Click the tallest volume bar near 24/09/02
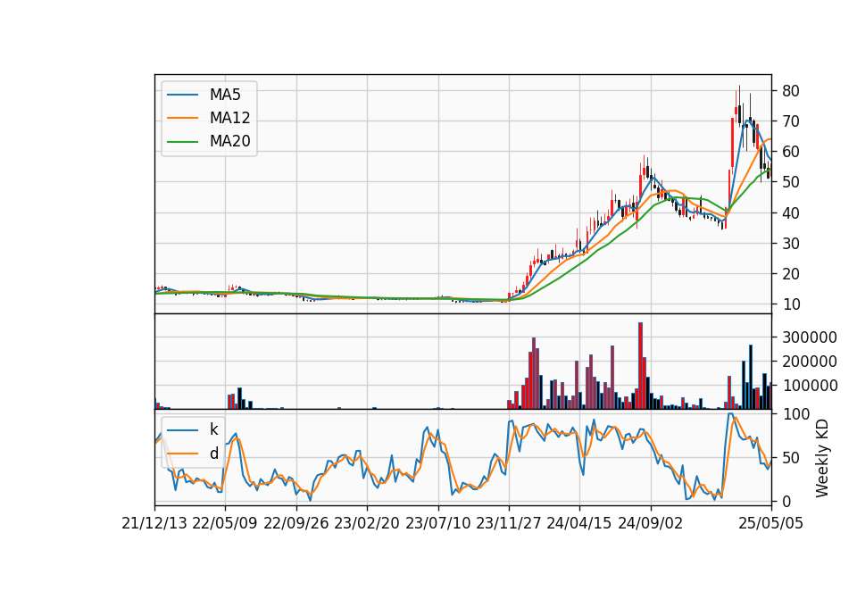857x616 pixels. pyautogui.click(x=641, y=366)
